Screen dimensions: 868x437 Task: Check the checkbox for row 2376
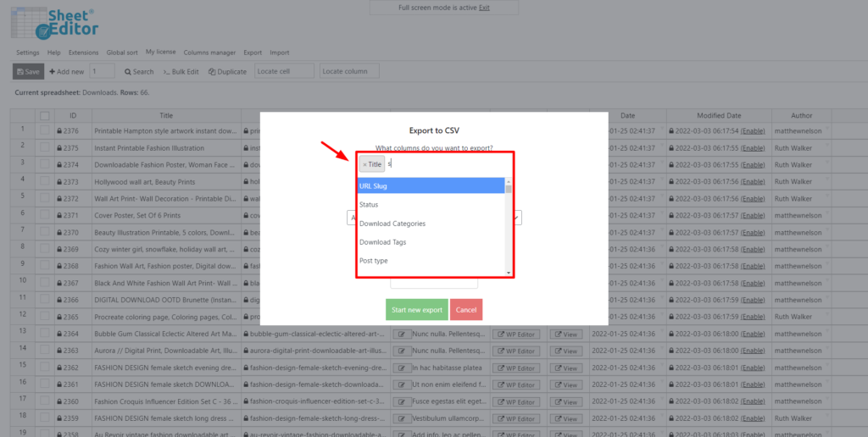45,130
